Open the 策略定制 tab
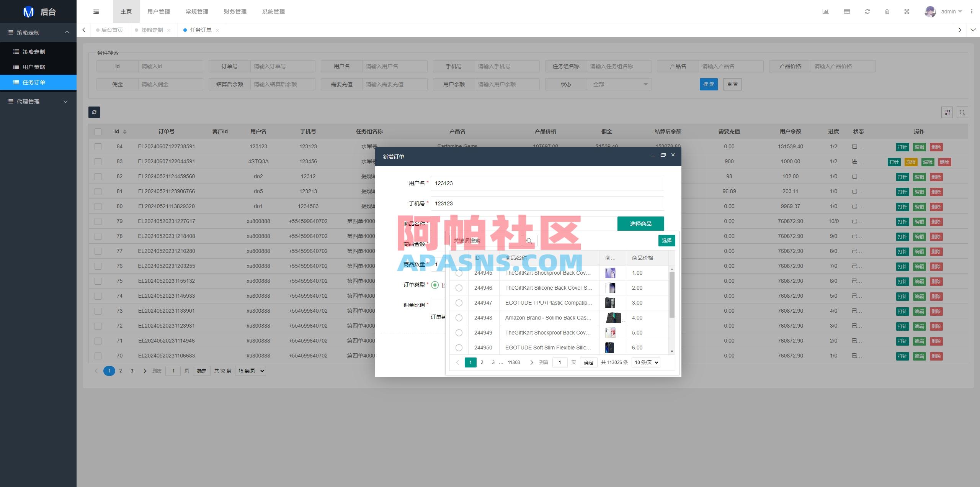 (152, 30)
